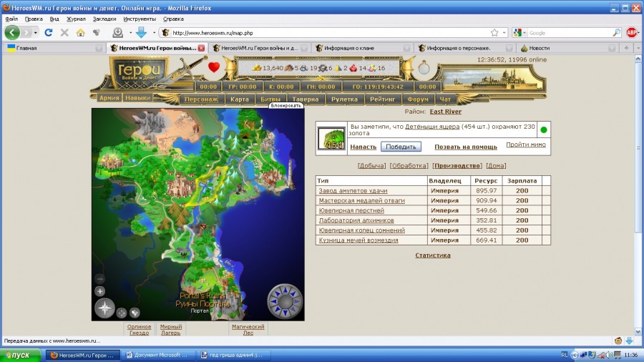Screen dimensions: 644x362
Task: Zoom out the map with minus button
Action: (x=99, y=279)
